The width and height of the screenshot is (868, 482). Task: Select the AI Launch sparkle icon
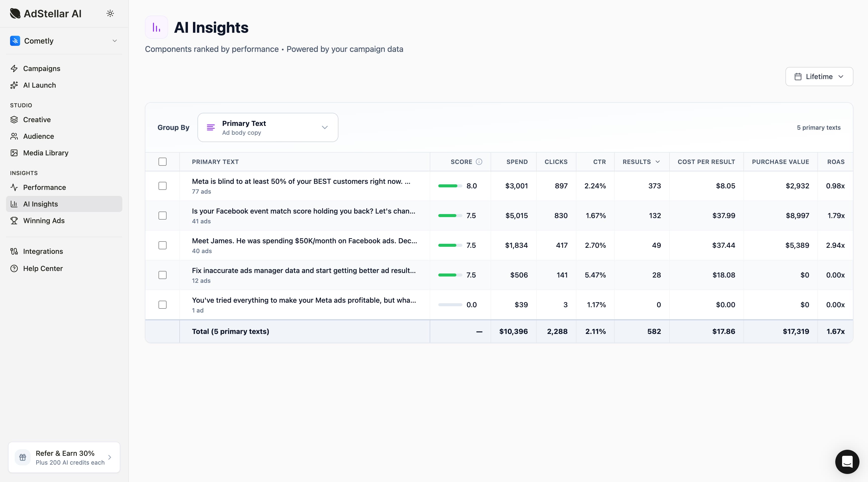point(14,85)
